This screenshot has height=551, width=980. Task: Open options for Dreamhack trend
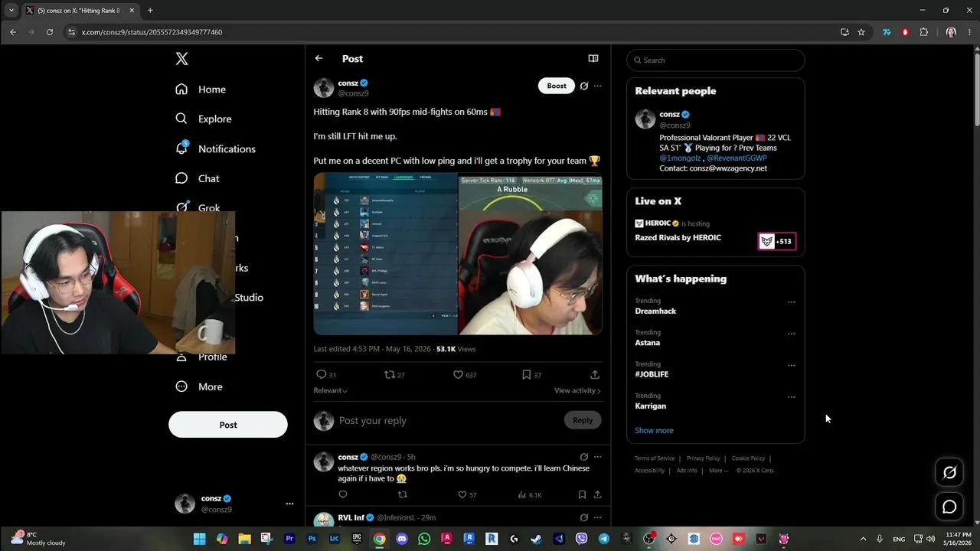(792, 302)
